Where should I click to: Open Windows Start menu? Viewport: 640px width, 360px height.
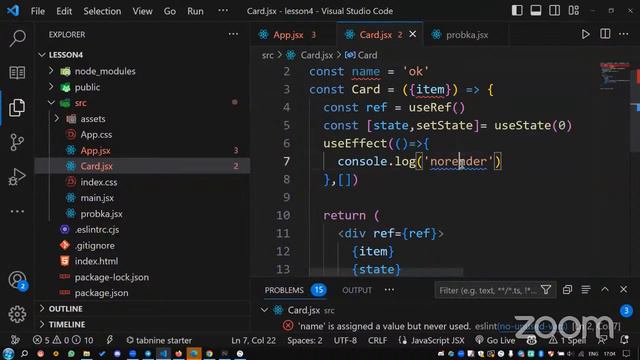pos(8,353)
